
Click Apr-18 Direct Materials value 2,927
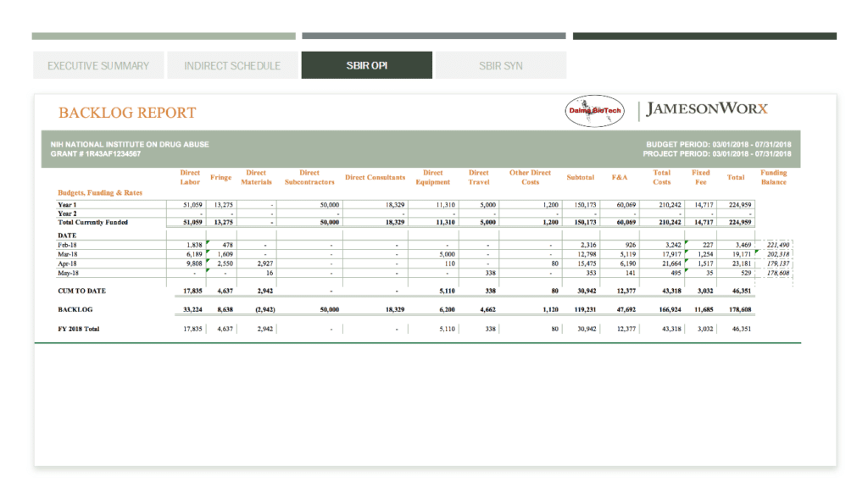[265, 264]
